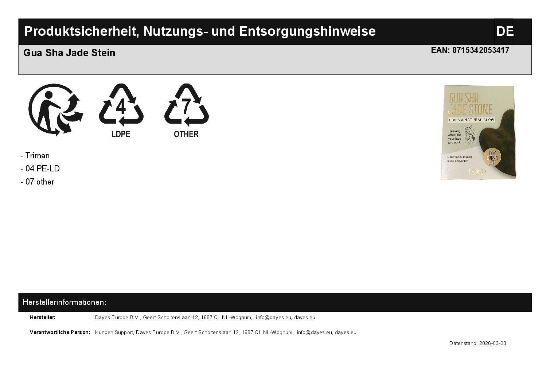
Task: Click the number 4 LDPE recycling triangle
Action: pyautogui.click(x=121, y=110)
